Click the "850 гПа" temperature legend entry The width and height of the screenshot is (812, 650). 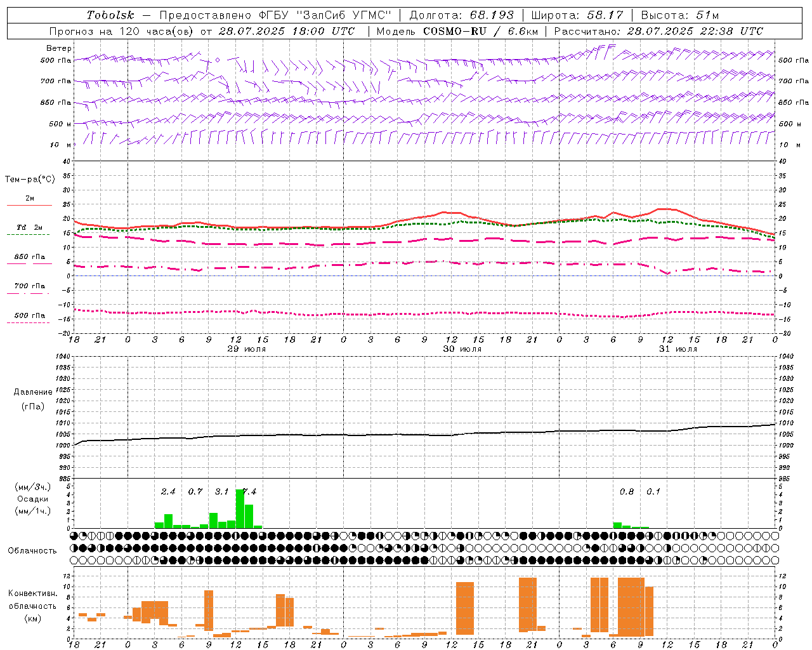coord(30,257)
